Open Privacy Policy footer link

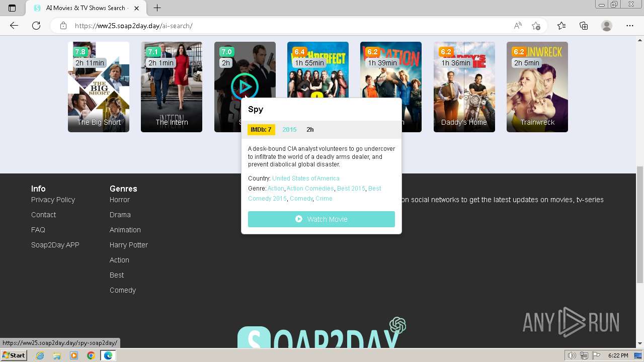(x=53, y=200)
